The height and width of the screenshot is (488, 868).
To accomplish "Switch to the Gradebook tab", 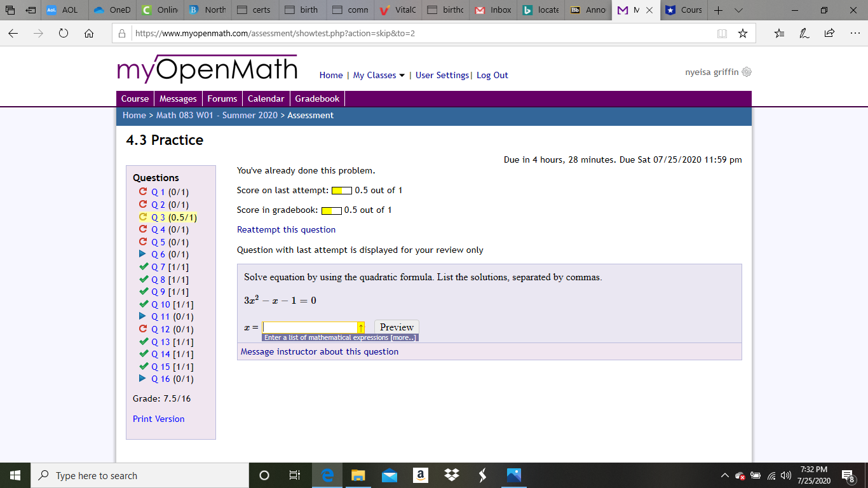I will pos(317,98).
